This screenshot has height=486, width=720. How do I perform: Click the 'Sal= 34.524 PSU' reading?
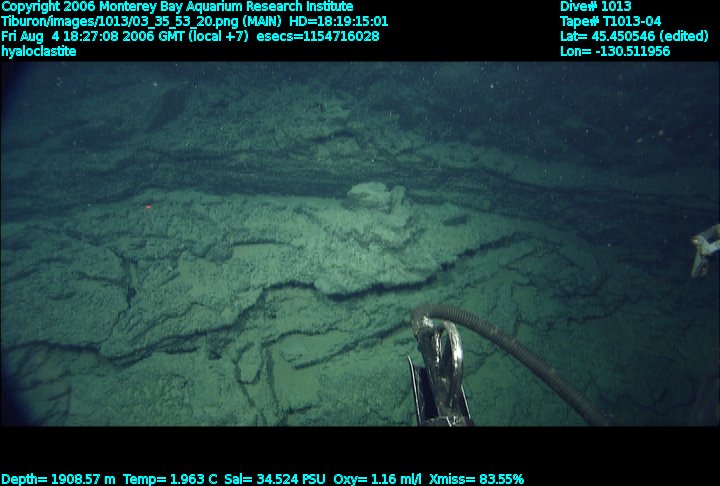275,479
